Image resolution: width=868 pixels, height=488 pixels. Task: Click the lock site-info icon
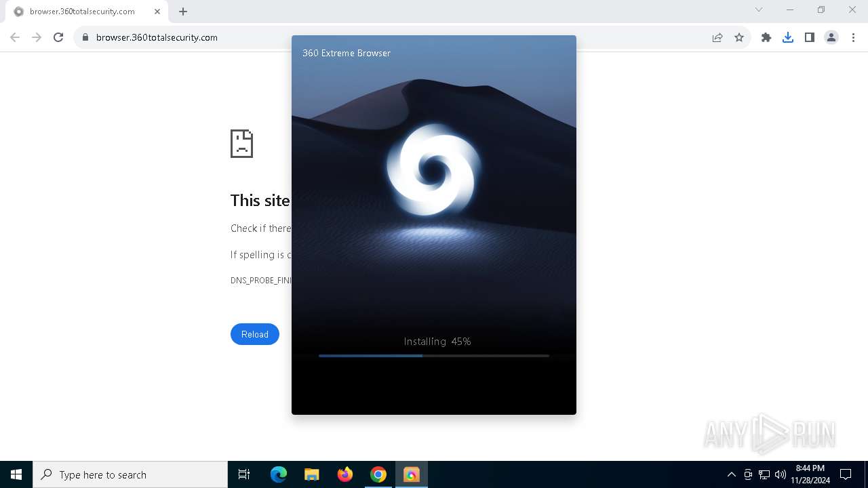click(85, 37)
